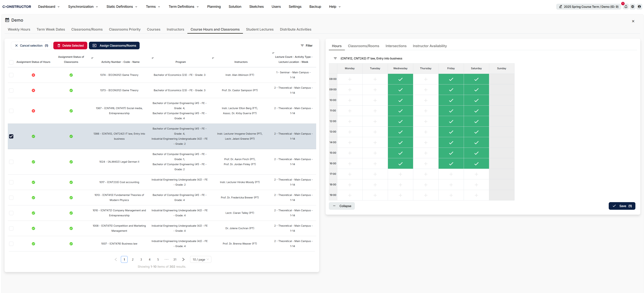Viewport: 644px width, 293px height.
Task: Click red hours status icon for activity 1373
Action: click(33, 91)
